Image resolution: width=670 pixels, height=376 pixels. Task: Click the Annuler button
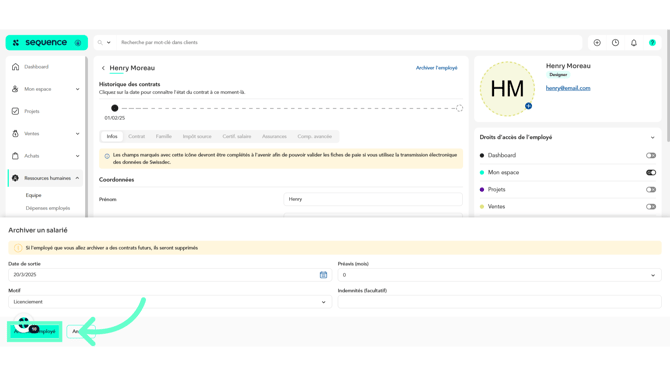80,331
